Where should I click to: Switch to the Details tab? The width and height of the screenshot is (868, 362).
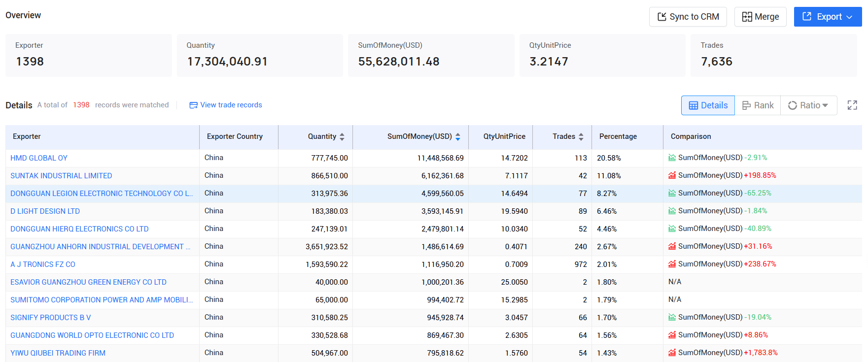708,105
